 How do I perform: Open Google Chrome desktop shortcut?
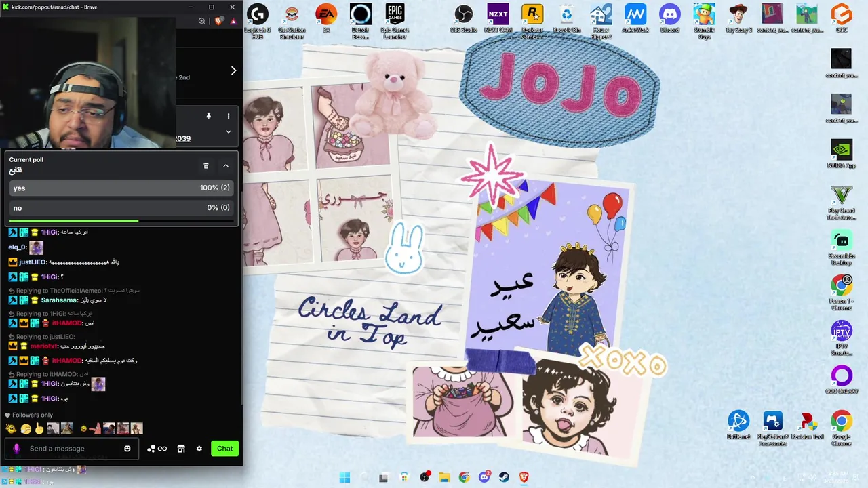[841, 428]
